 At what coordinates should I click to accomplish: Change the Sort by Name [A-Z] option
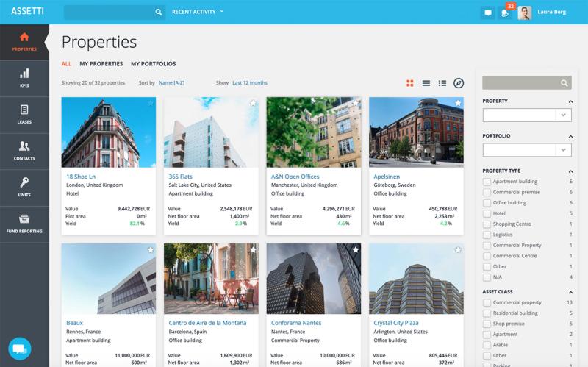(171, 83)
